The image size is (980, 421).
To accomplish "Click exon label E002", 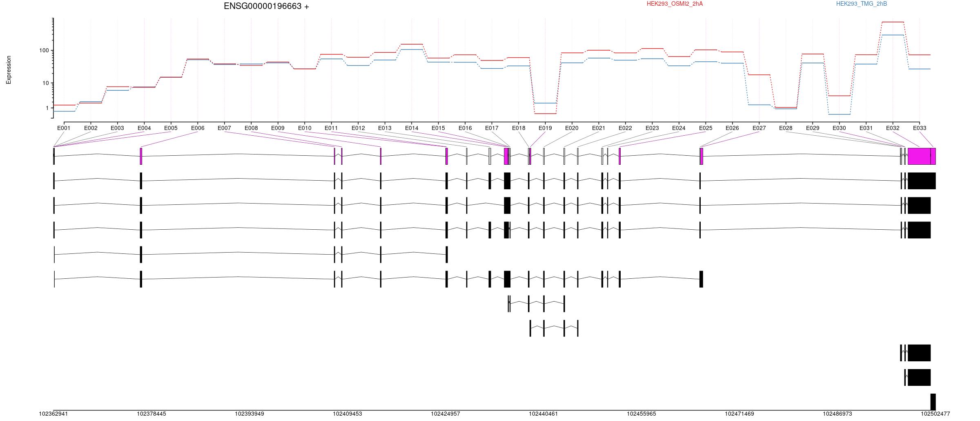I will coord(91,128).
